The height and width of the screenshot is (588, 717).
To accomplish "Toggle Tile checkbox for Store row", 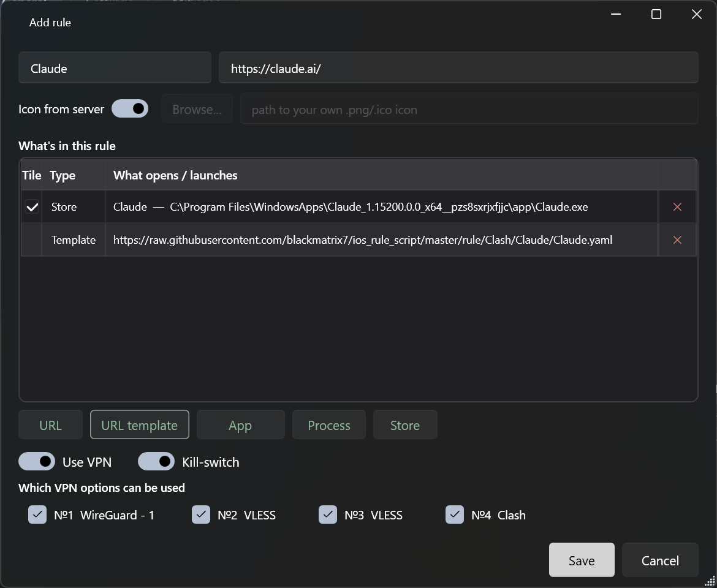I will click(32, 207).
